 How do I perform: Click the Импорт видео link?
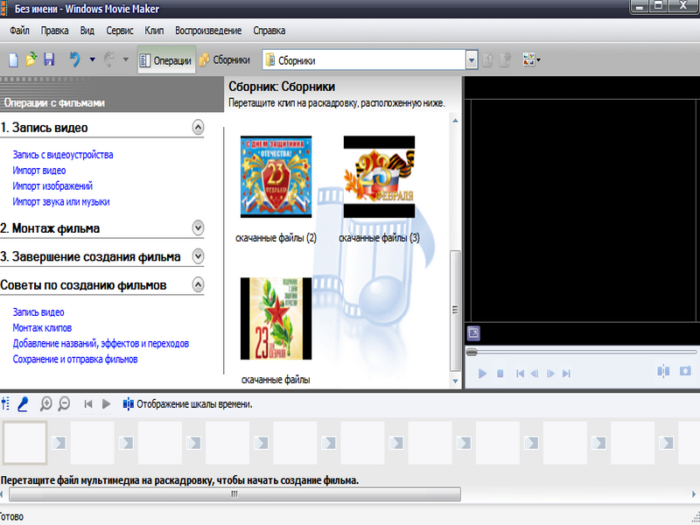(39, 170)
